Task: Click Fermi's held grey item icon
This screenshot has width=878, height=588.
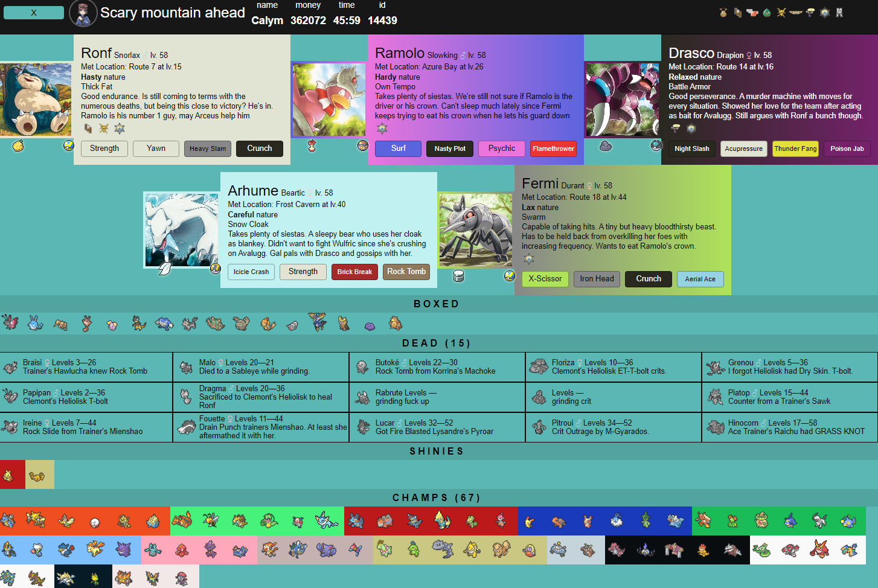Action: 458,276
